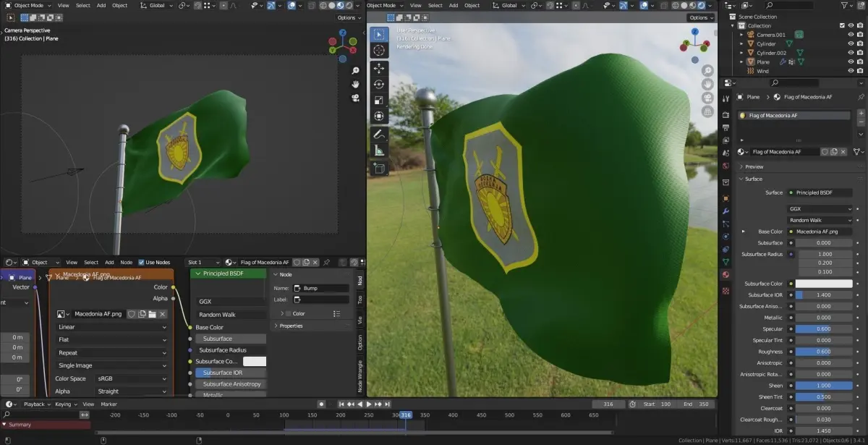Hide Cylinder.002 in viewport via eye icon
Image resolution: width=868 pixels, height=445 pixels.
(x=851, y=53)
